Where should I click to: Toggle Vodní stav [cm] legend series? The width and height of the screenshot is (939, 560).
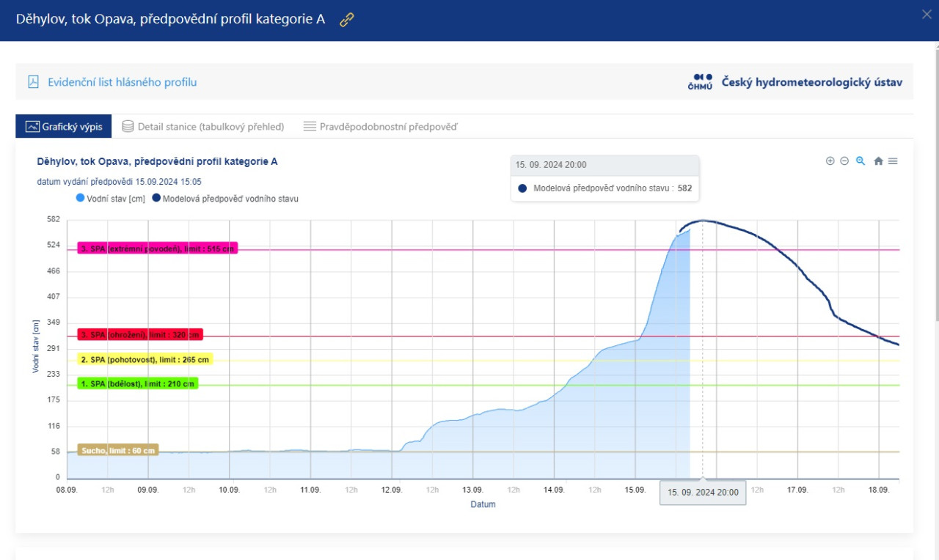(110, 198)
